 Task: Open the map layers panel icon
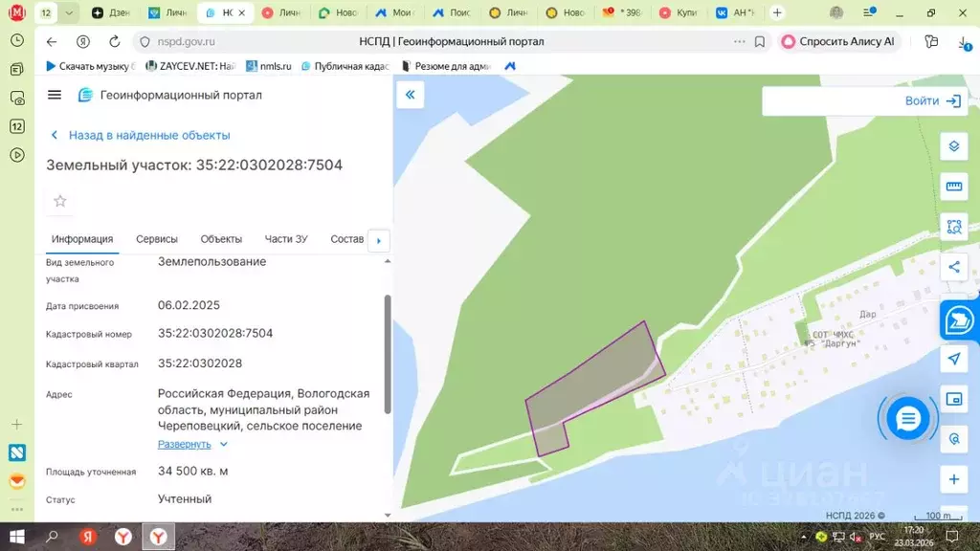953,146
